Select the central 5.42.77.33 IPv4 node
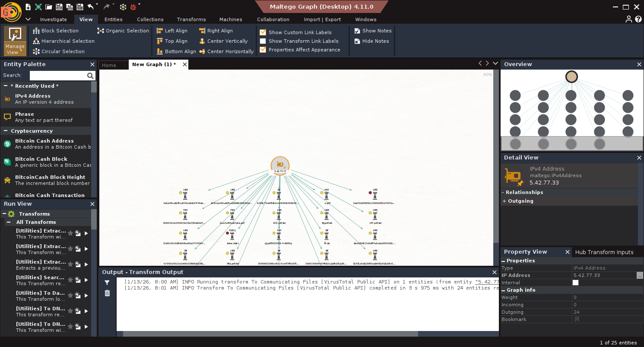Viewport: 644px width, 347px height. pyautogui.click(x=280, y=165)
